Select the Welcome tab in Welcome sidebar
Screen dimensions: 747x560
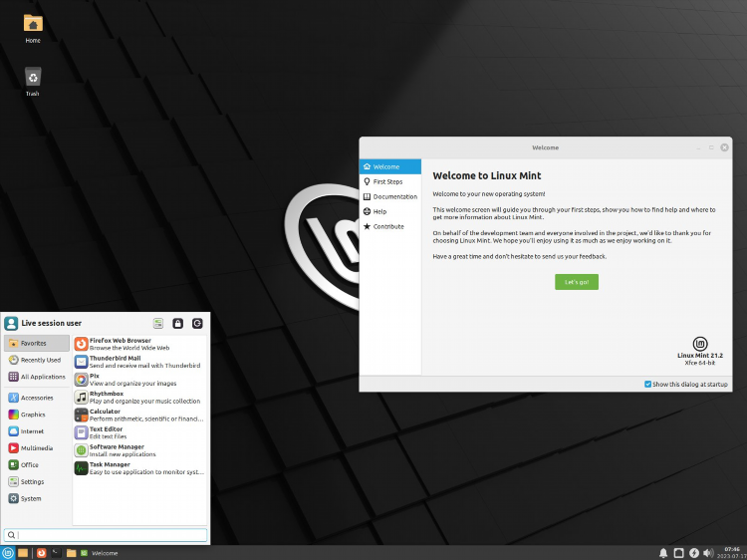(x=390, y=166)
